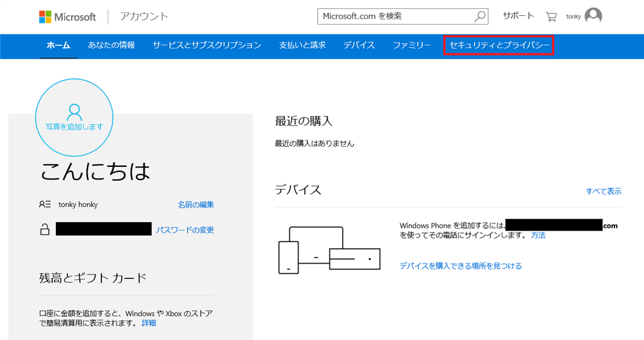The width and height of the screenshot is (644, 340).
Task: Click the tonky honky name text
Action: [78, 205]
